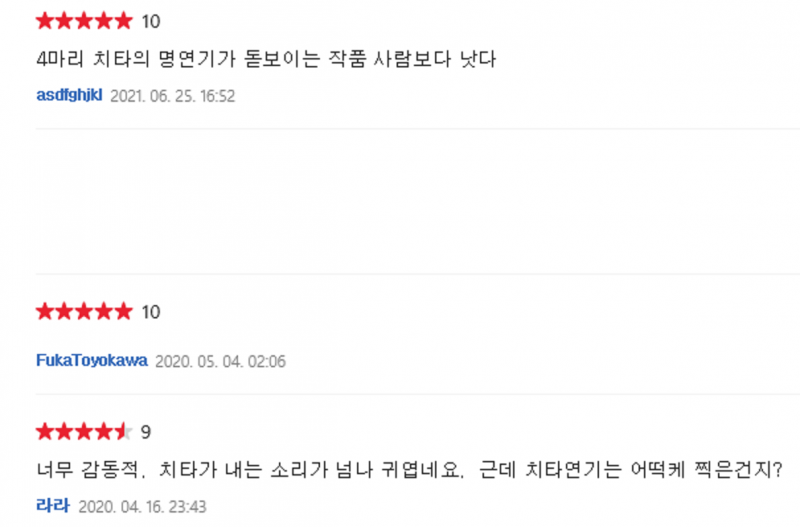Image resolution: width=800 pixels, height=527 pixels.
Task: Select the review text about 4마리 치타
Action: 266,59
